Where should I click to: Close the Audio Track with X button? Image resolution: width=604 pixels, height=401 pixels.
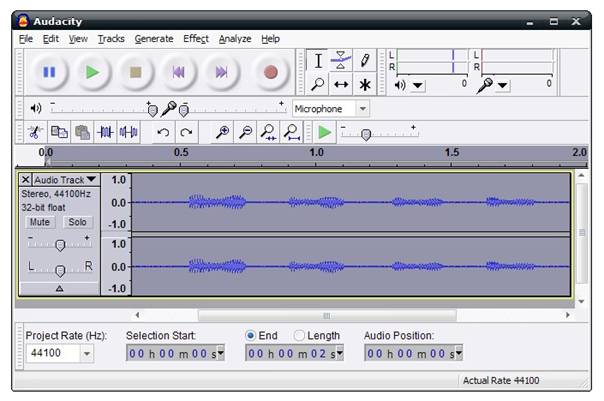pyautogui.click(x=25, y=180)
